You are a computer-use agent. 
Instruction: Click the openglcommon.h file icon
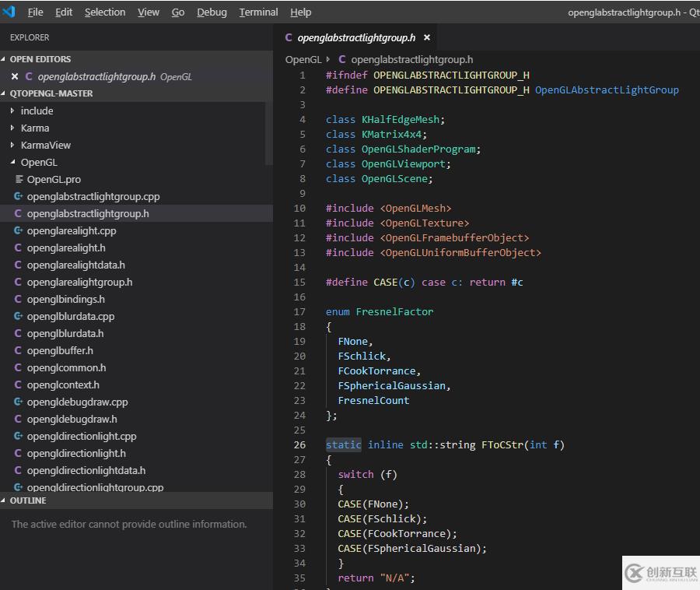tap(18, 367)
